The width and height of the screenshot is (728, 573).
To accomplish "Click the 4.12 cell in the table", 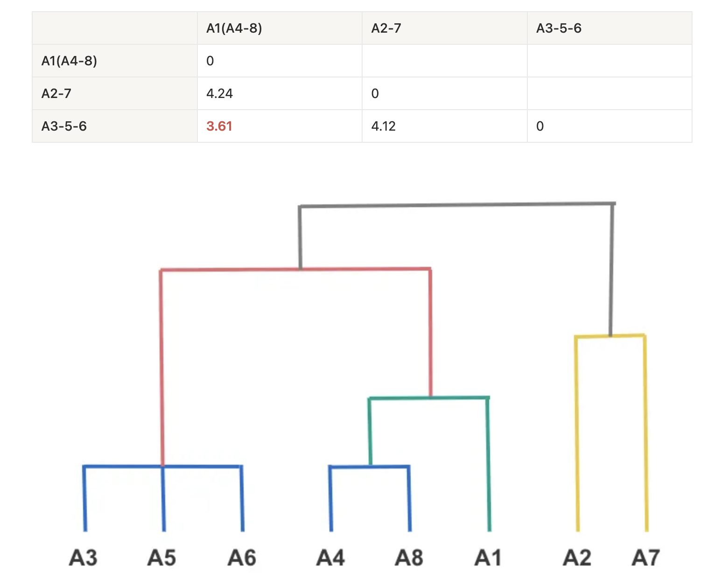I will 383,126.
